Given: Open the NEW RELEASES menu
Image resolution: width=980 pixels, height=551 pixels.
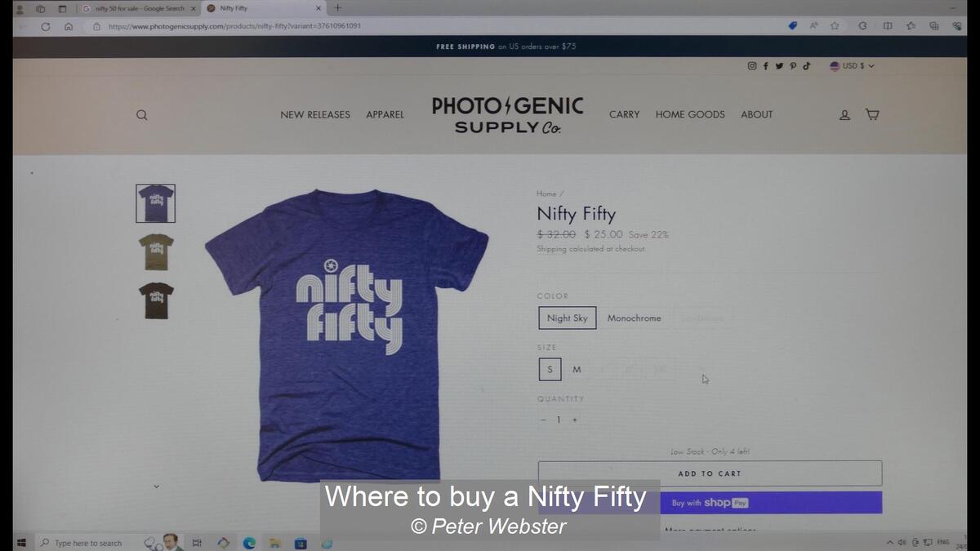Looking at the screenshot, I should 315,115.
